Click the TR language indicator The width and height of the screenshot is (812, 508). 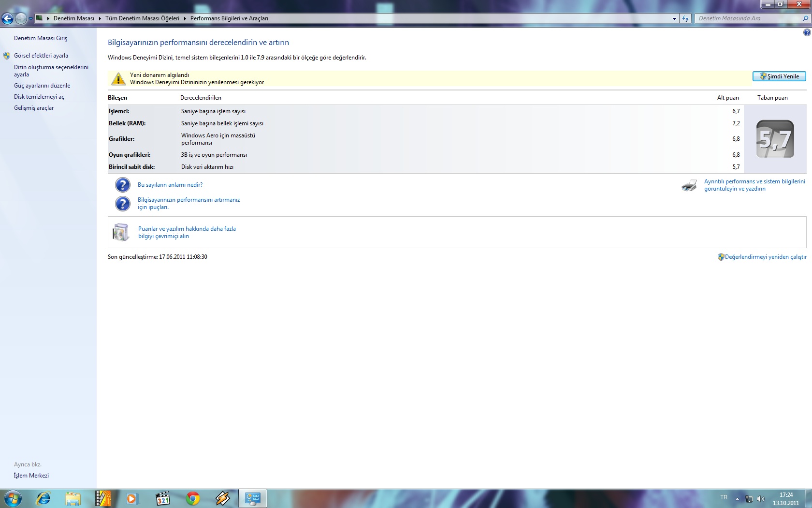click(x=724, y=497)
